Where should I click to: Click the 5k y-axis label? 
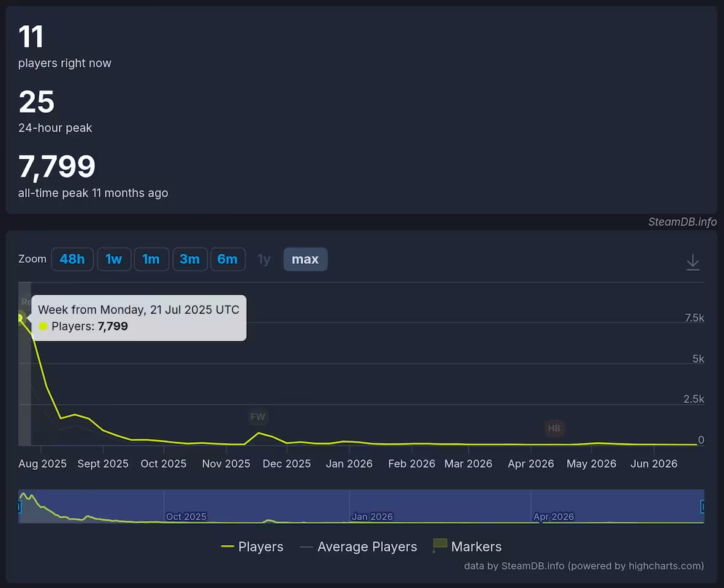click(x=698, y=359)
